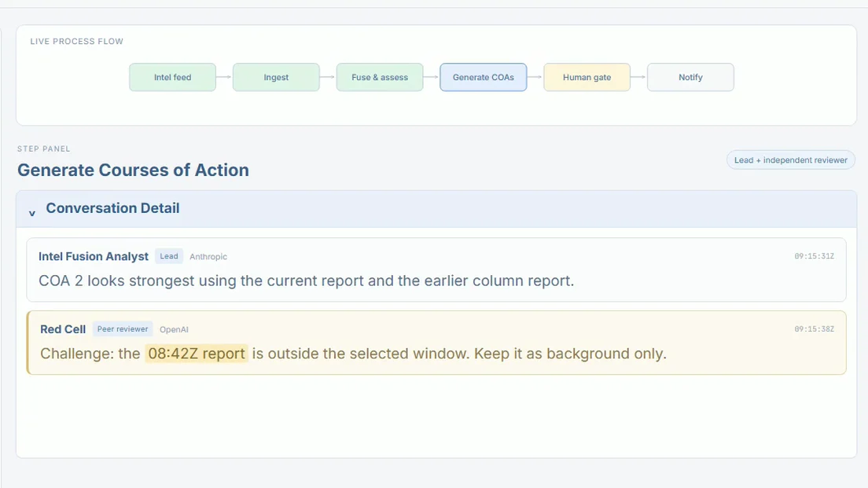Click the Peer reviewer role tag
Viewport: 868px width, 488px height.
(123, 328)
